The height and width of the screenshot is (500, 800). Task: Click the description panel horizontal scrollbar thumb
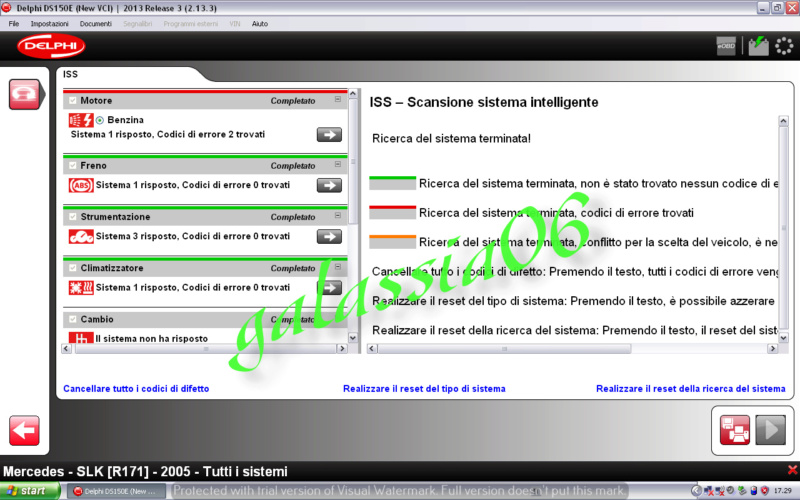point(504,348)
